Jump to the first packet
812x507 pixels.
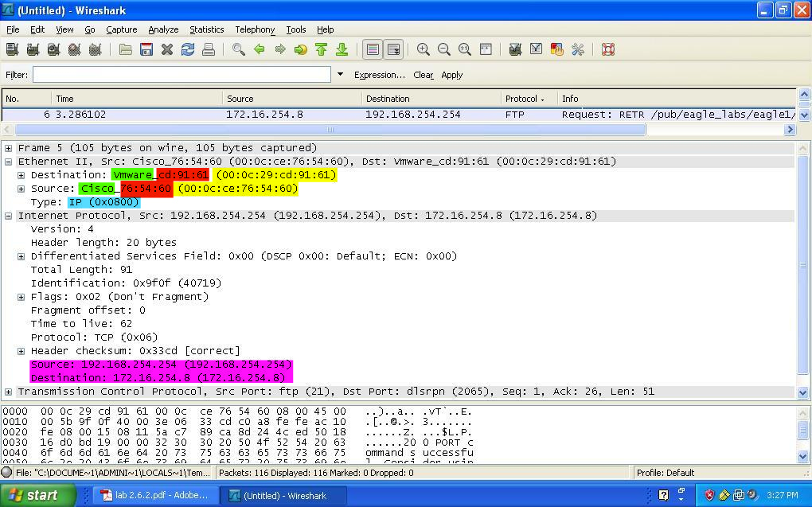[x=321, y=49]
